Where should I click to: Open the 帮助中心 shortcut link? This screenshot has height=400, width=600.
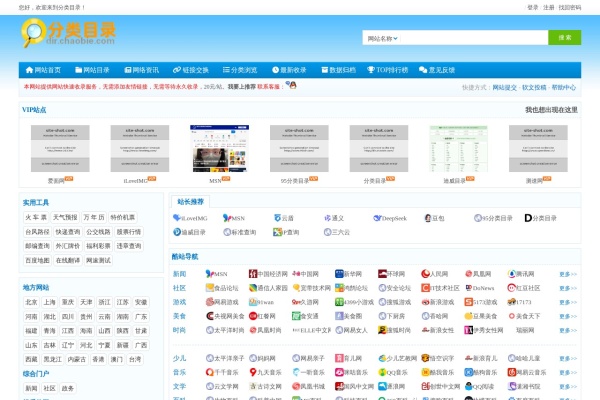click(x=564, y=88)
